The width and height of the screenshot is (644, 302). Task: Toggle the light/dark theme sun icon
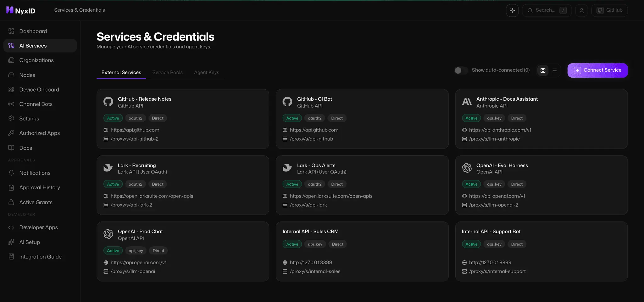click(512, 10)
